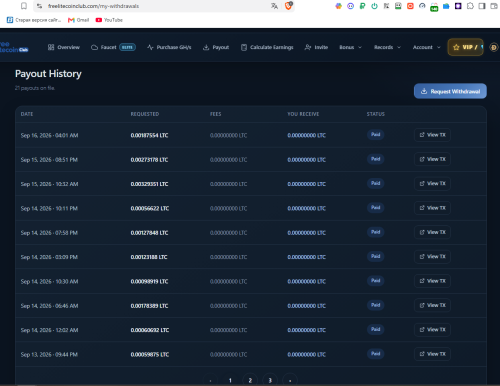View TX for Sep 14 10:30 AM payout
Screen dimensions: 500x386
(432, 281)
